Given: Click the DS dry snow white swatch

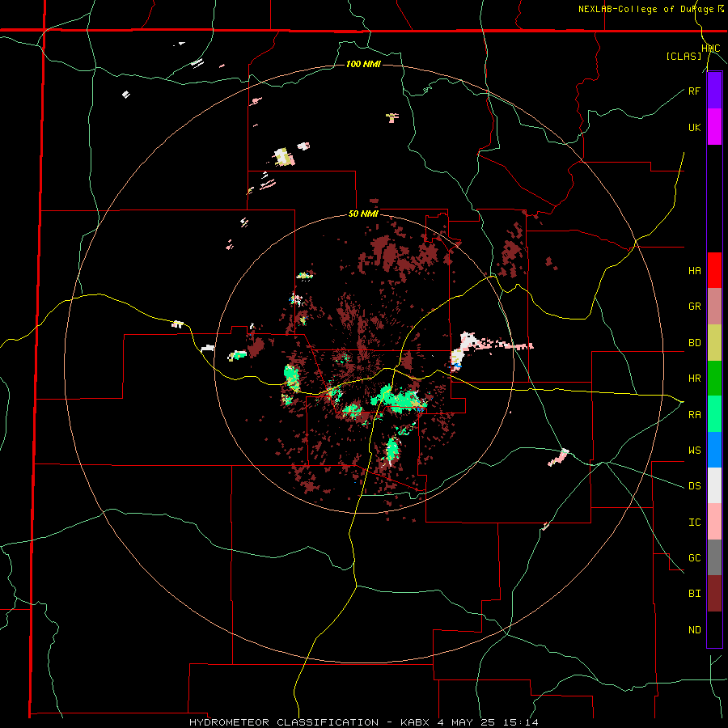Looking at the screenshot, I should (x=714, y=485).
